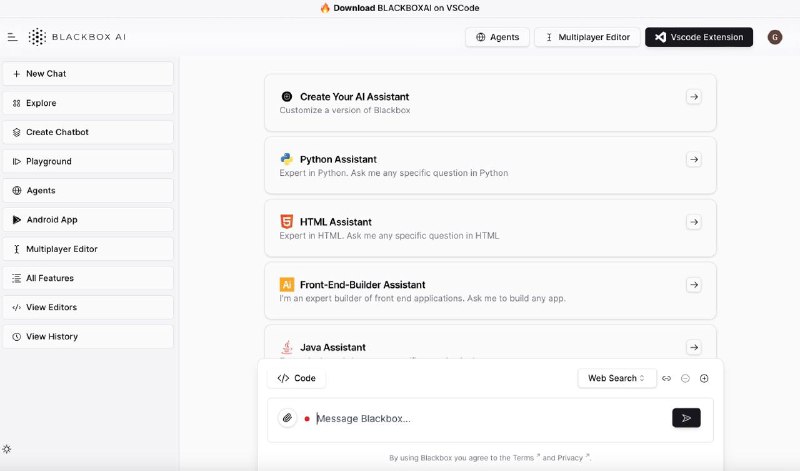
Task: Open the Java Assistant card title
Action: point(333,348)
